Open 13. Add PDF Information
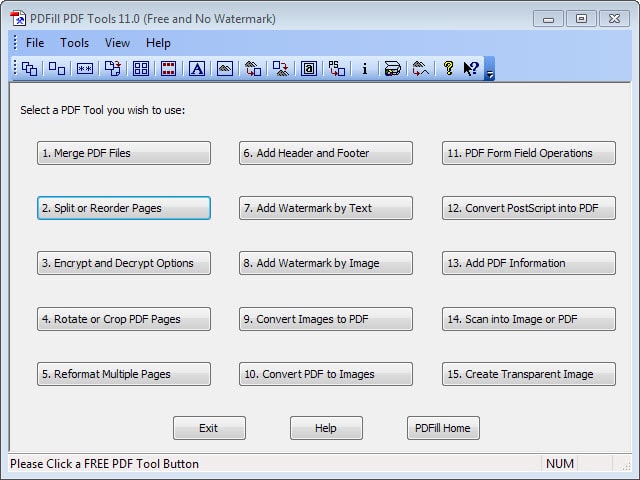The width and height of the screenshot is (640, 480). pyautogui.click(x=529, y=263)
